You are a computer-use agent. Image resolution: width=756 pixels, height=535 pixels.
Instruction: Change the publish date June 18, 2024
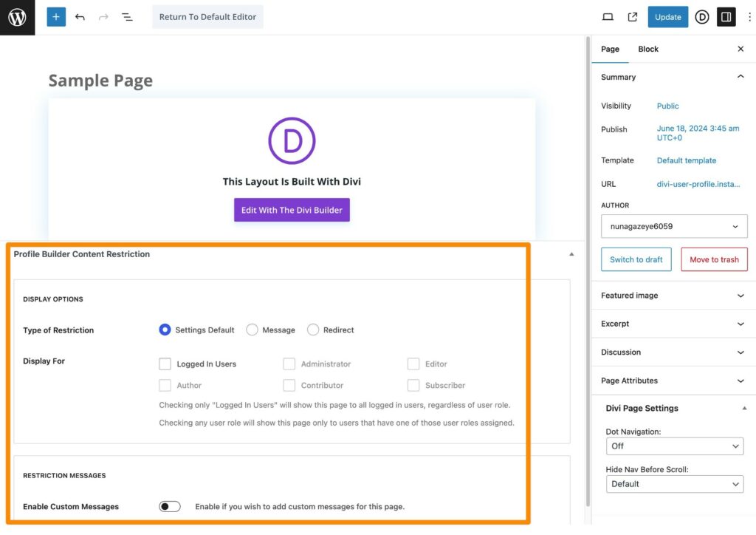click(x=698, y=133)
